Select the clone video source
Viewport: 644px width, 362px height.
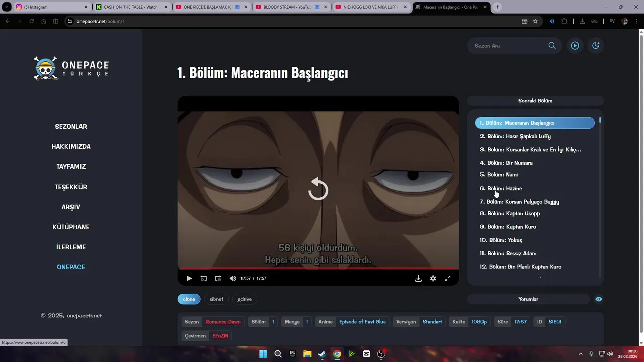tap(189, 299)
